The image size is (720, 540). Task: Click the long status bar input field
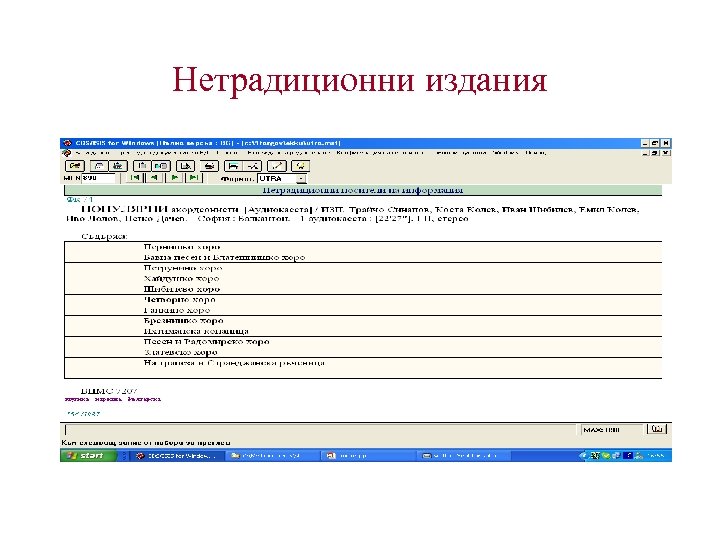pos(319,430)
